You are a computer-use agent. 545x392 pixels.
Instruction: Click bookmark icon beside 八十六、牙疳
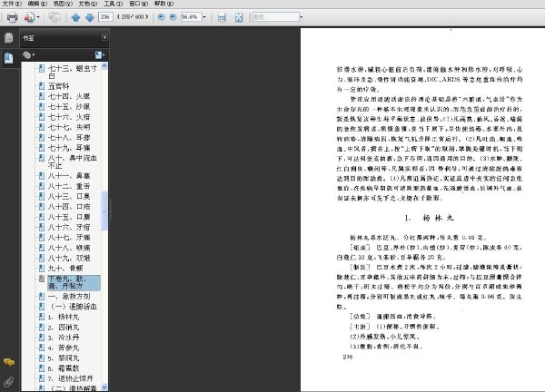tap(42, 227)
